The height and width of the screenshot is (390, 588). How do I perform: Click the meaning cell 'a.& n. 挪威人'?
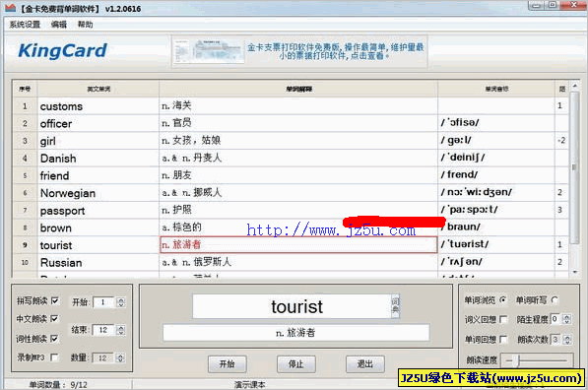pos(298,193)
